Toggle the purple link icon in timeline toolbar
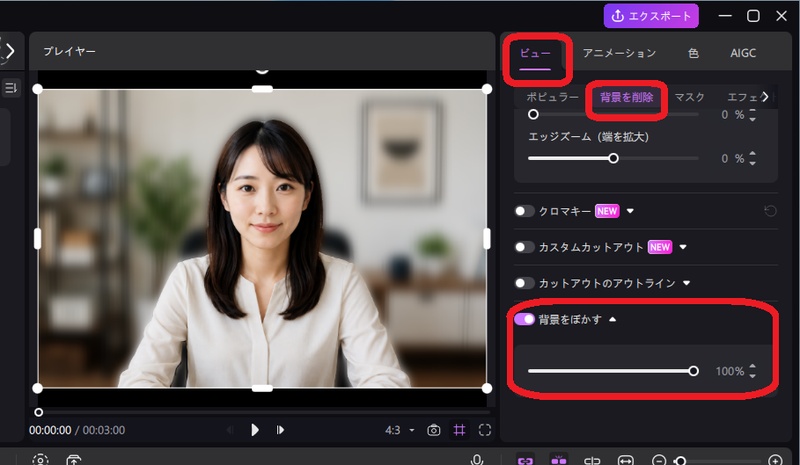This screenshot has height=465, width=800. (525, 460)
